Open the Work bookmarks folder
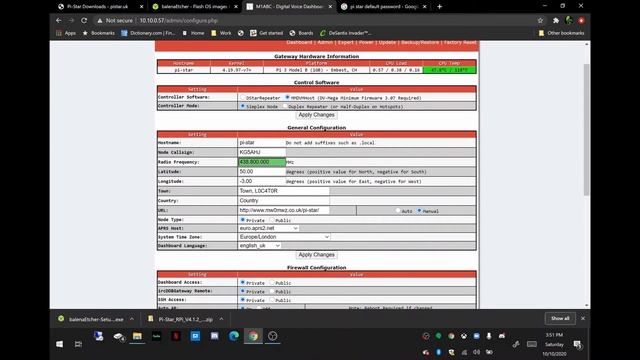The height and width of the screenshot is (360, 640). coord(221,33)
